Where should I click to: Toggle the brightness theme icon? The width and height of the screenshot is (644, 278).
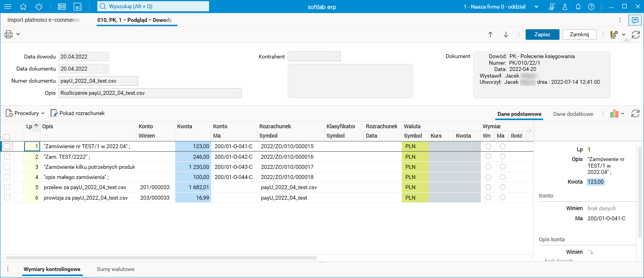[39, 7]
